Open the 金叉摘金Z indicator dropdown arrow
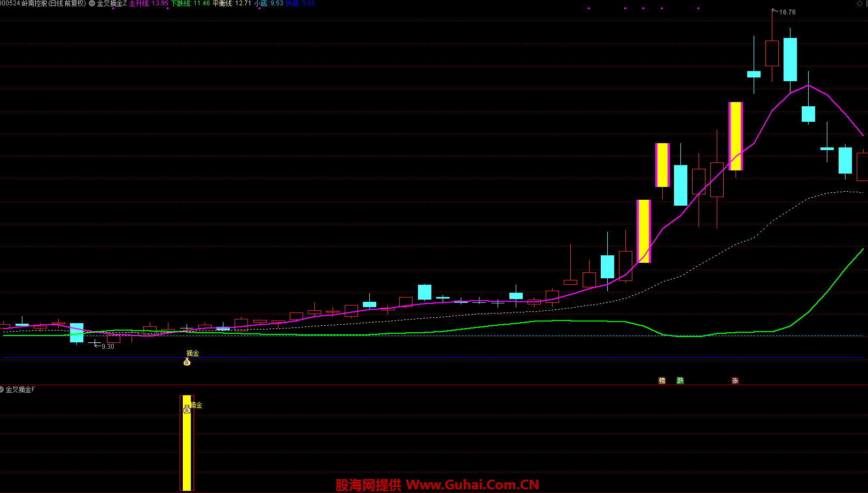The image size is (868, 493). (92, 3)
